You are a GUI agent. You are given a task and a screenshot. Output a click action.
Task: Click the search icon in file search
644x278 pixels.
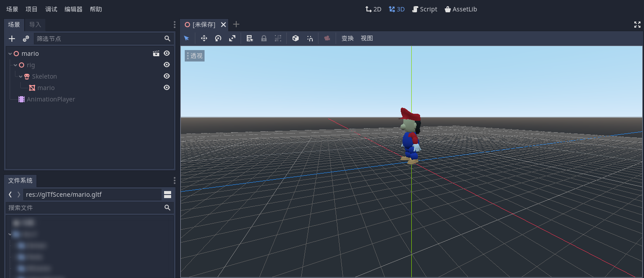click(167, 207)
